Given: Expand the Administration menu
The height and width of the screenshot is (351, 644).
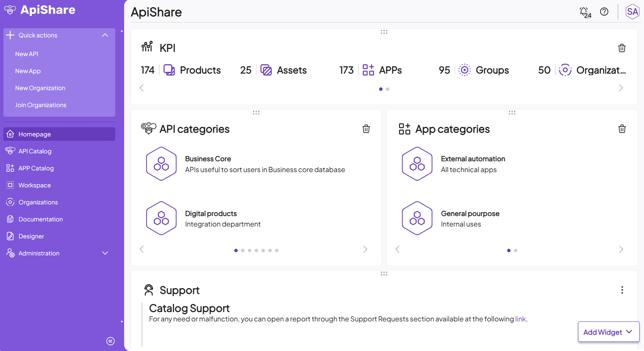Looking at the screenshot, I should (105, 253).
